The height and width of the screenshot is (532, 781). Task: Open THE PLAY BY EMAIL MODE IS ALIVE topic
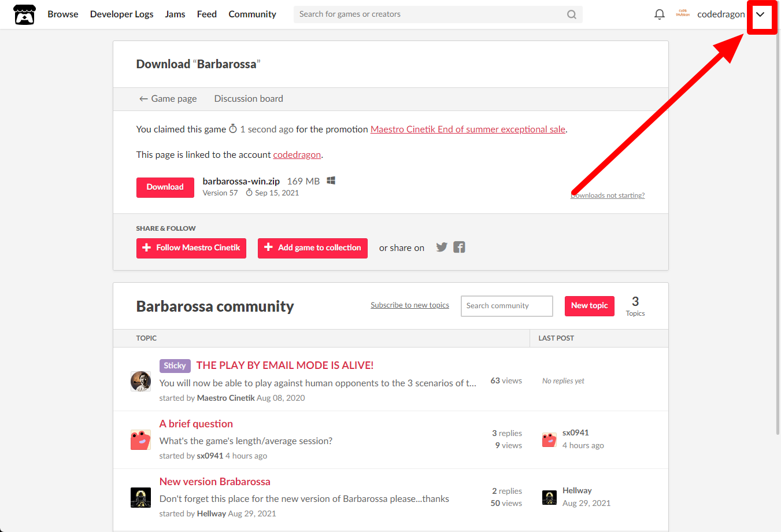tap(285, 365)
